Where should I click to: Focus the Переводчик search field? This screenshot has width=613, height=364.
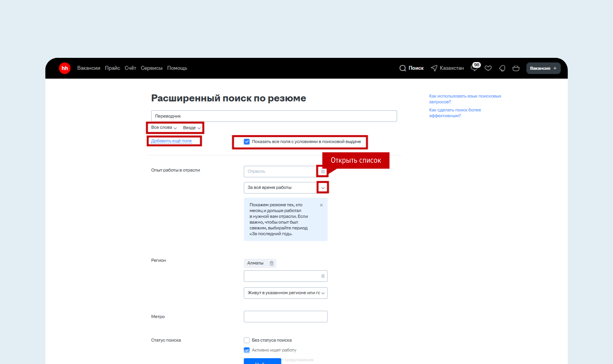pyautogui.click(x=274, y=116)
